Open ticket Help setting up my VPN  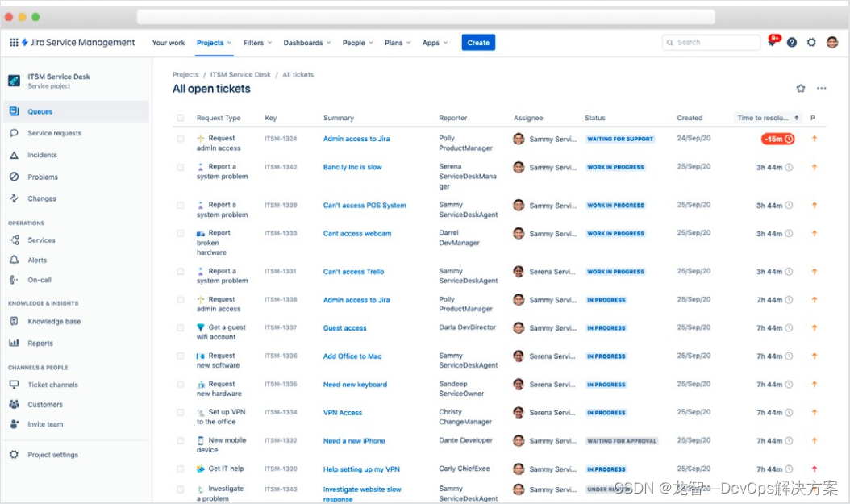[361, 469]
